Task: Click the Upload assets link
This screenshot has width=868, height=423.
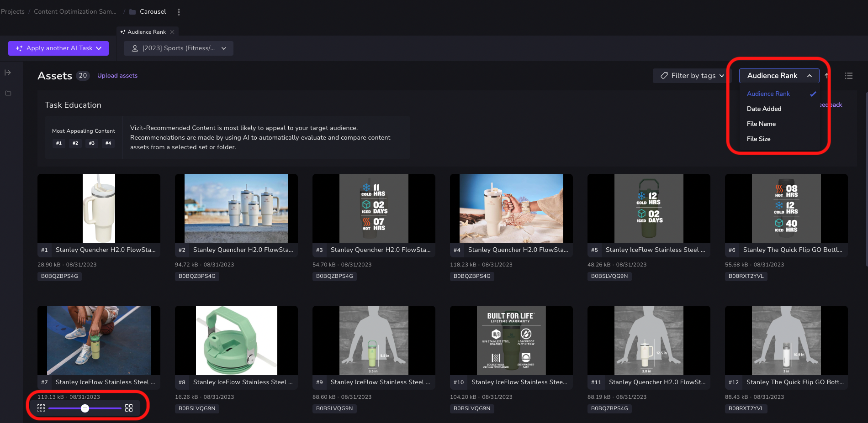Action: pyautogui.click(x=117, y=76)
